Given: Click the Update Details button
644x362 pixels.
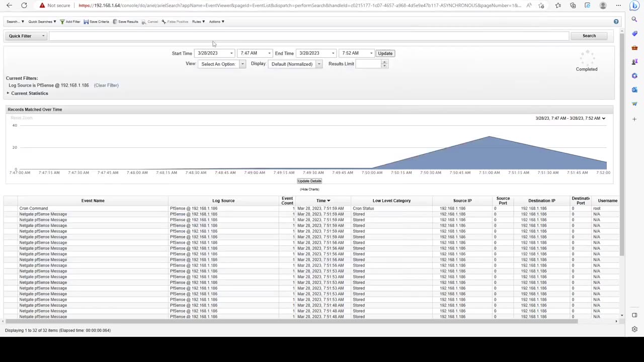Looking at the screenshot, I should coord(309,181).
